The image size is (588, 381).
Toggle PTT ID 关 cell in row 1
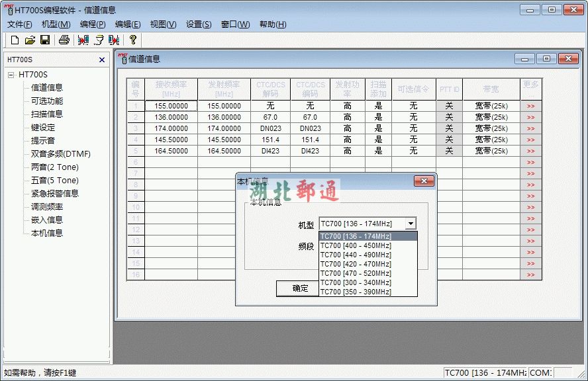(x=449, y=106)
